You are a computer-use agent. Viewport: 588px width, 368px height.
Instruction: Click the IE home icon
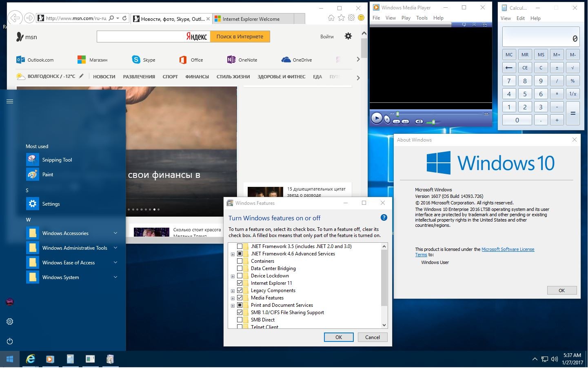pos(331,18)
